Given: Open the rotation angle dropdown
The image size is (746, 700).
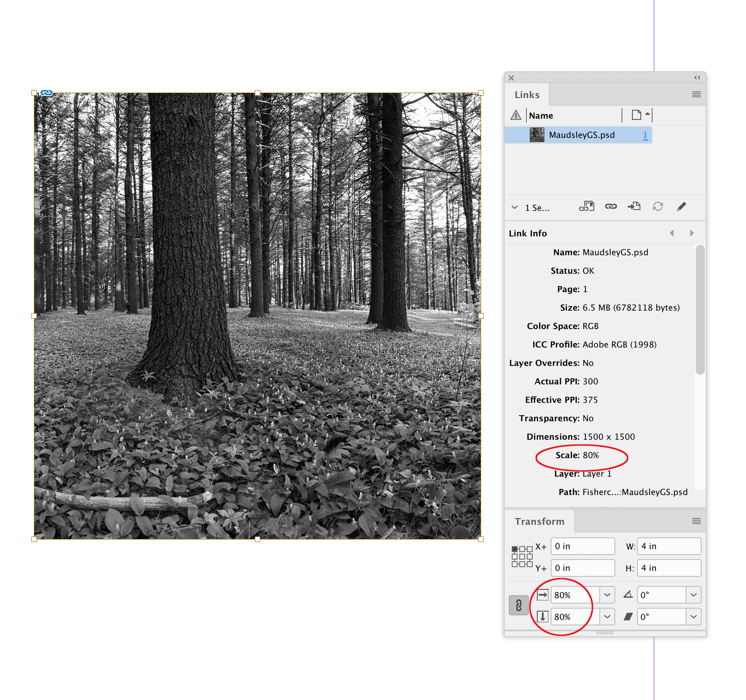Looking at the screenshot, I should tap(693, 595).
